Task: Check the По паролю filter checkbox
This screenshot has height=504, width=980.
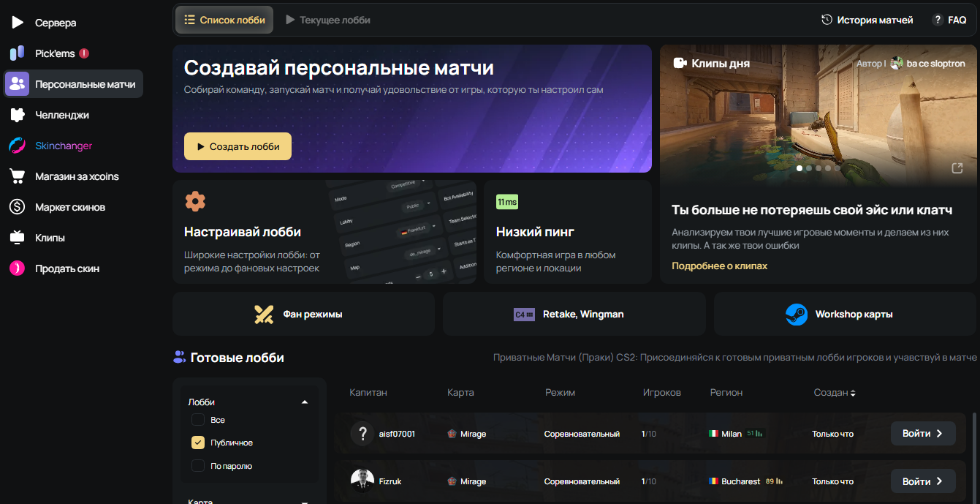Action: [197, 465]
